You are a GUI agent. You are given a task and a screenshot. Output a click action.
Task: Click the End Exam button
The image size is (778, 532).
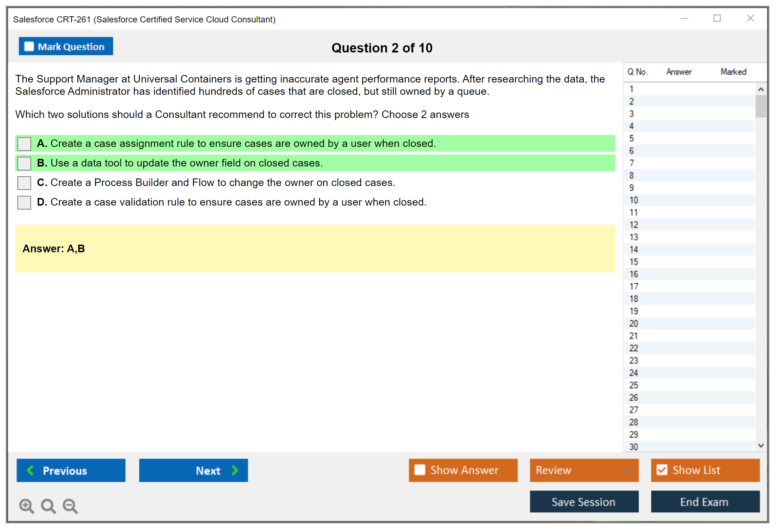705,502
